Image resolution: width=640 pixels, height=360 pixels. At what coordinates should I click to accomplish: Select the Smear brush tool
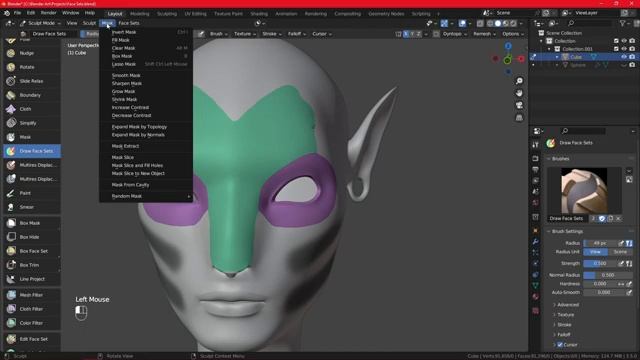(32, 207)
